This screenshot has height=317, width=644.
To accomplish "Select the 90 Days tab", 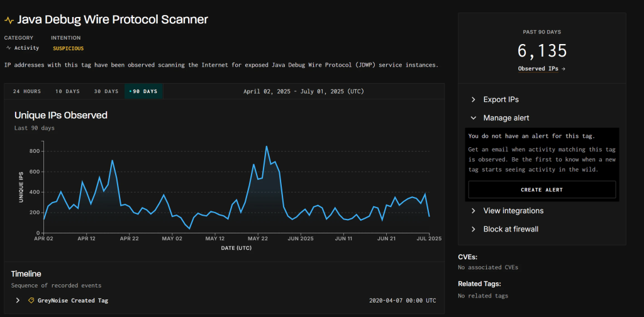I will [143, 91].
